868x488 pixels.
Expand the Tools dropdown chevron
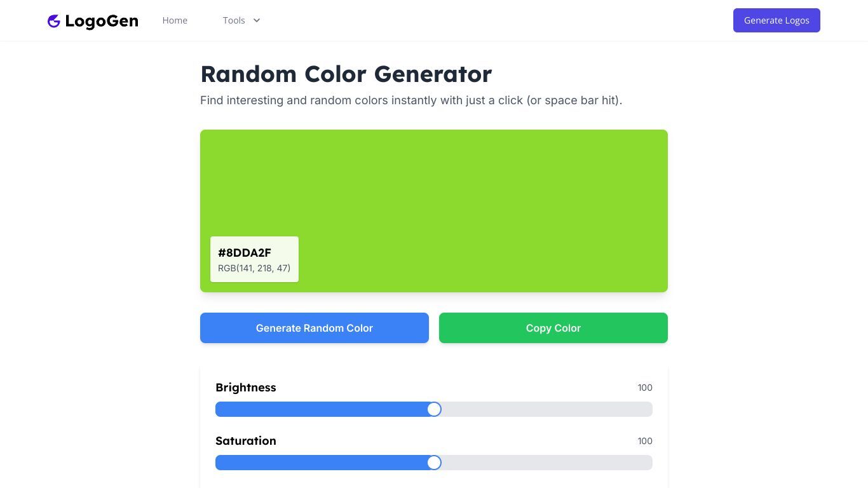pyautogui.click(x=257, y=20)
